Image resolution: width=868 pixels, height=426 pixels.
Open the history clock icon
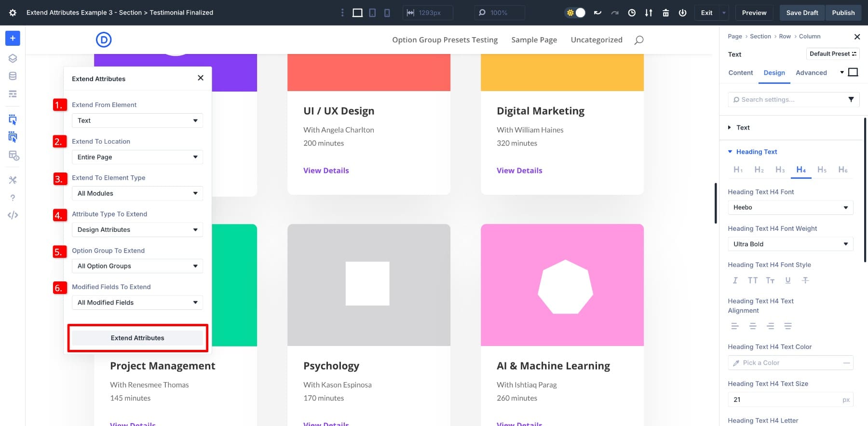[632, 13]
